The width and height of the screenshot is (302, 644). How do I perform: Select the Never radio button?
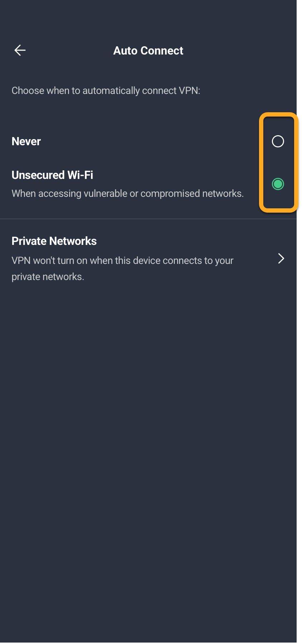(278, 141)
